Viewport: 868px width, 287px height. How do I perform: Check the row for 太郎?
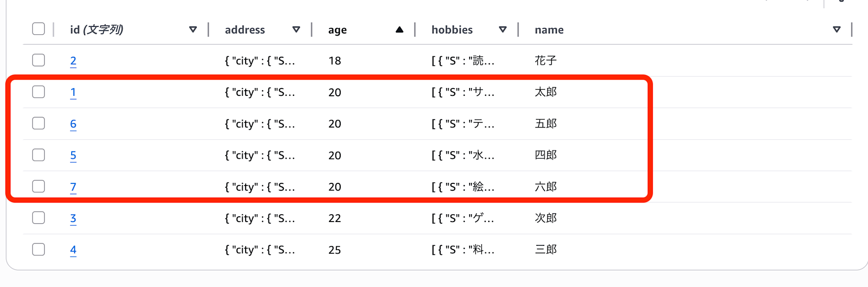38,92
